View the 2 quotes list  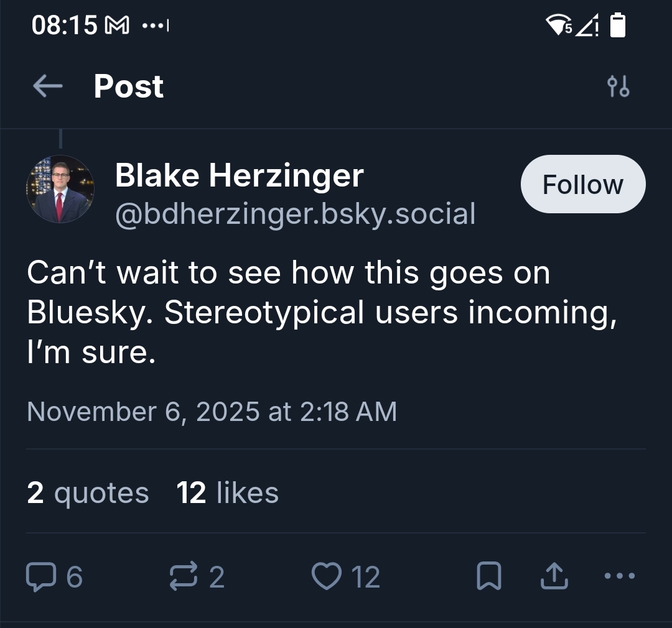[x=88, y=493]
